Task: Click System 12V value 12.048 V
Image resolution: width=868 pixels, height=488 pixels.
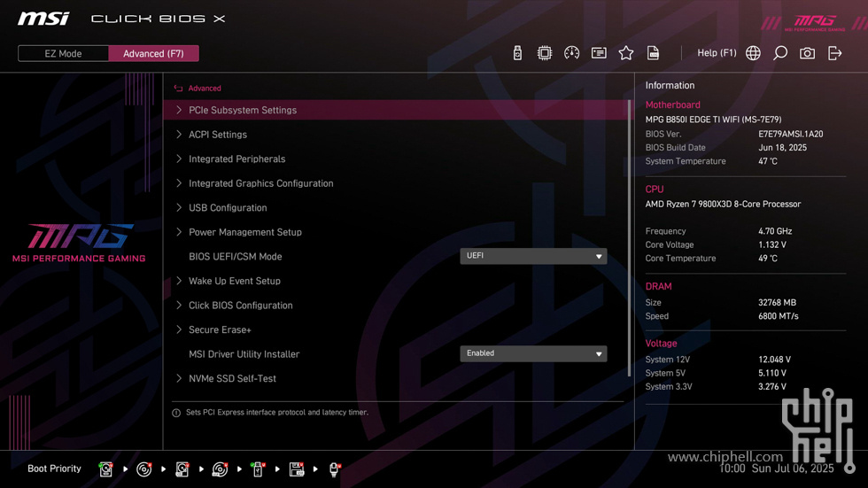Action: (774, 360)
